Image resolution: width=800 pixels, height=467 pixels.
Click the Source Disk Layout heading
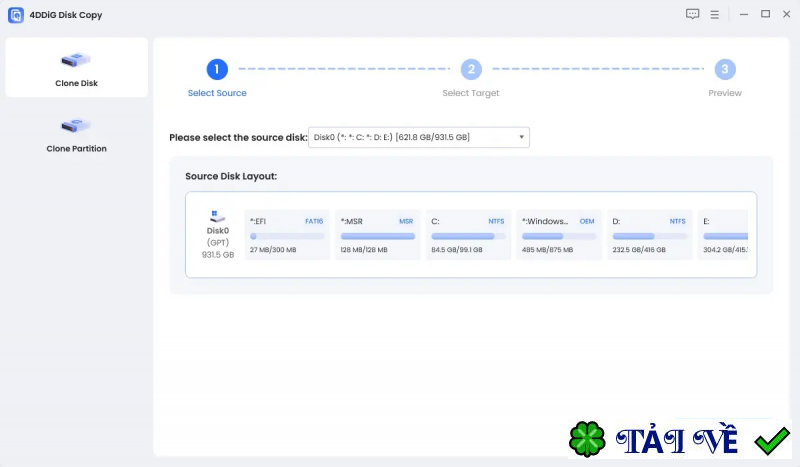[231, 176]
